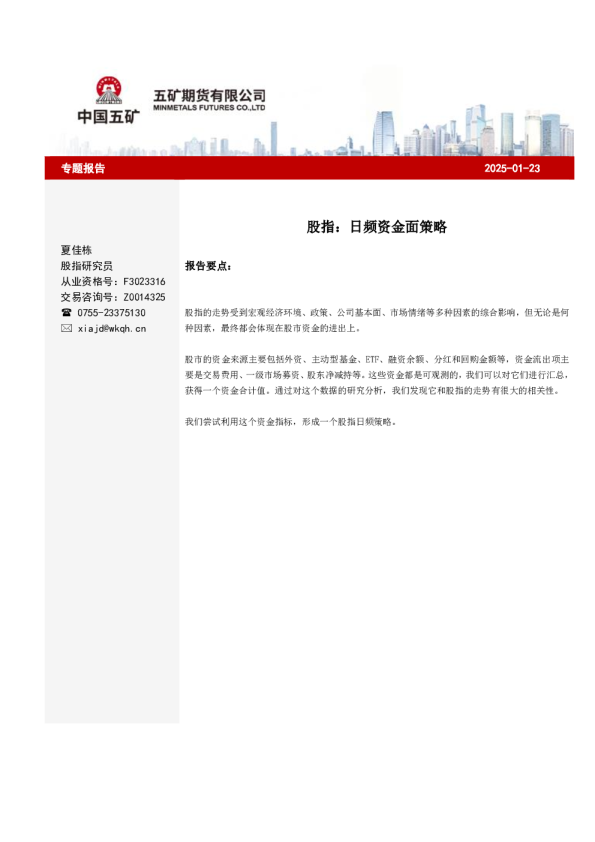This screenshot has height=842, width=595.
Task: Click the paragraph beginning 股指的走势受到宏观经济环境
Action: [376, 320]
